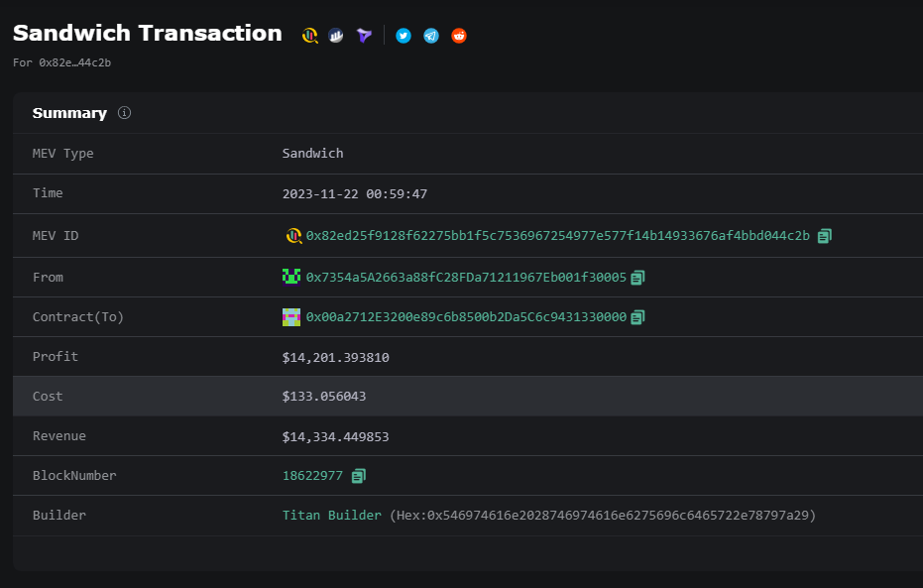923x588 pixels.
Task: Share the transaction on Twitter
Action: (404, 36)
